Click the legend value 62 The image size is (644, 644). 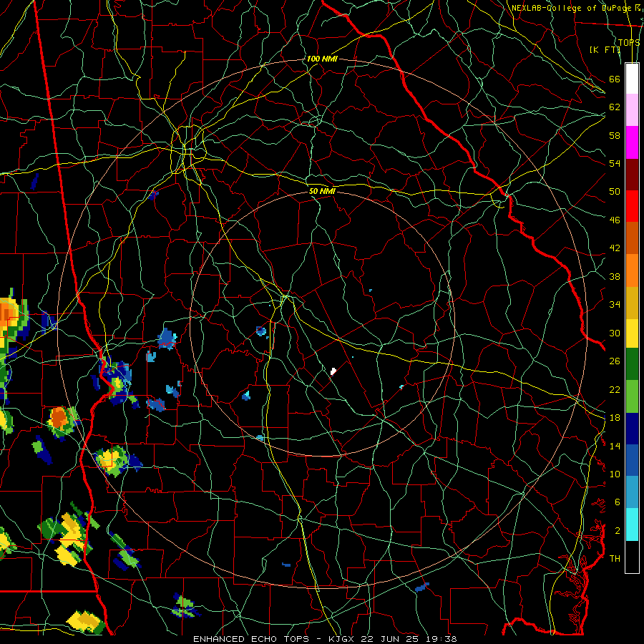[615, 107]
